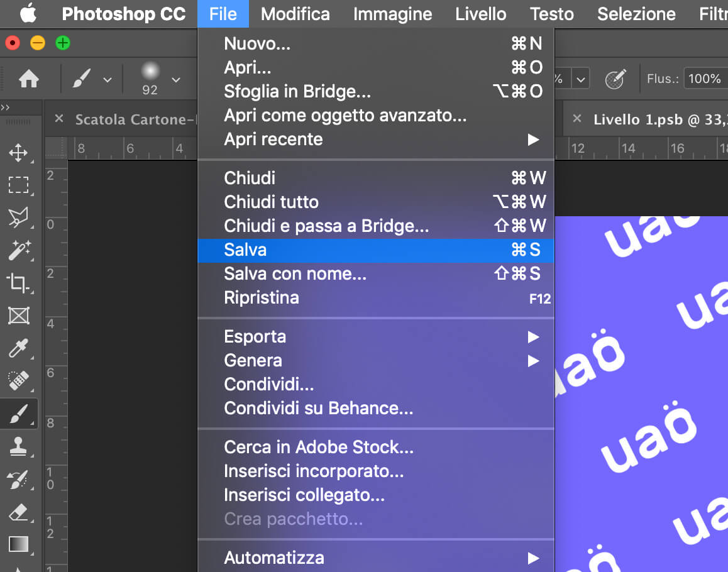728x572 pixels.
Task: Choose the Eraser tool
Action: (18, 512)
